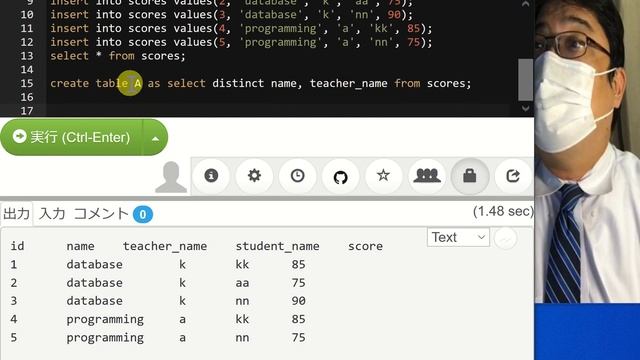Click the GitHub icon
Image resolution: width=640 pixels, height=360 pixels.
pos(340,177)
